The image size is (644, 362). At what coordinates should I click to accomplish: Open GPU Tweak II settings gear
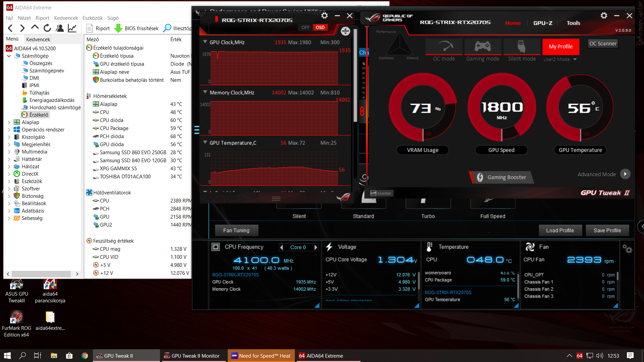point(604,15)
